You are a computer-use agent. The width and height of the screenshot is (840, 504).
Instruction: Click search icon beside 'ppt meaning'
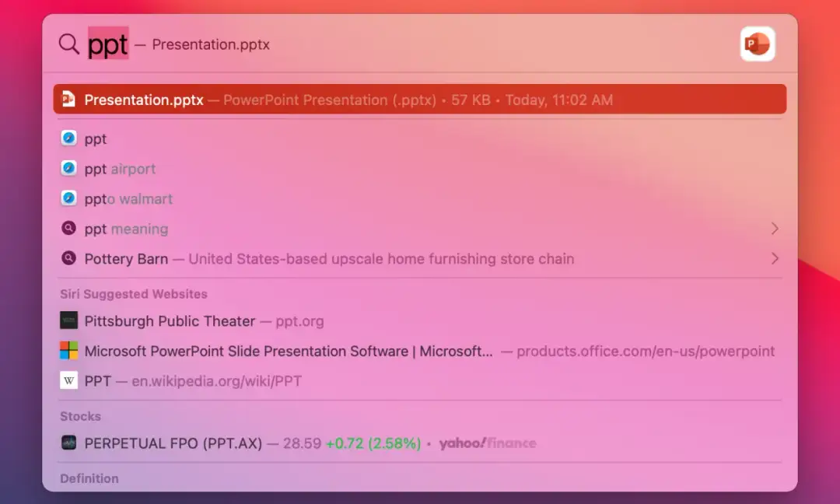[69, 229]
